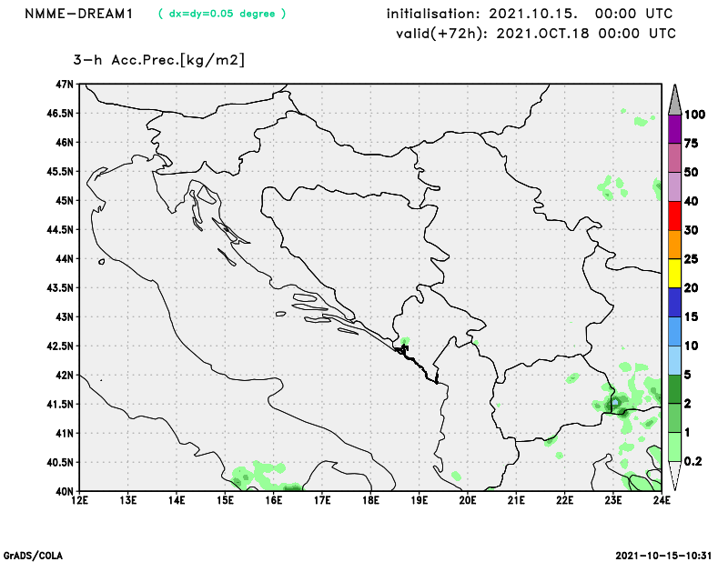Click the white triangle below the color bar
Screen dimensions: 728x562
(674, 476)
